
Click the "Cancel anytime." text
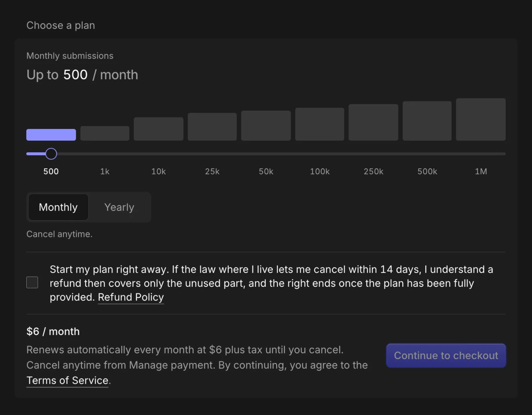click(60, 234)
